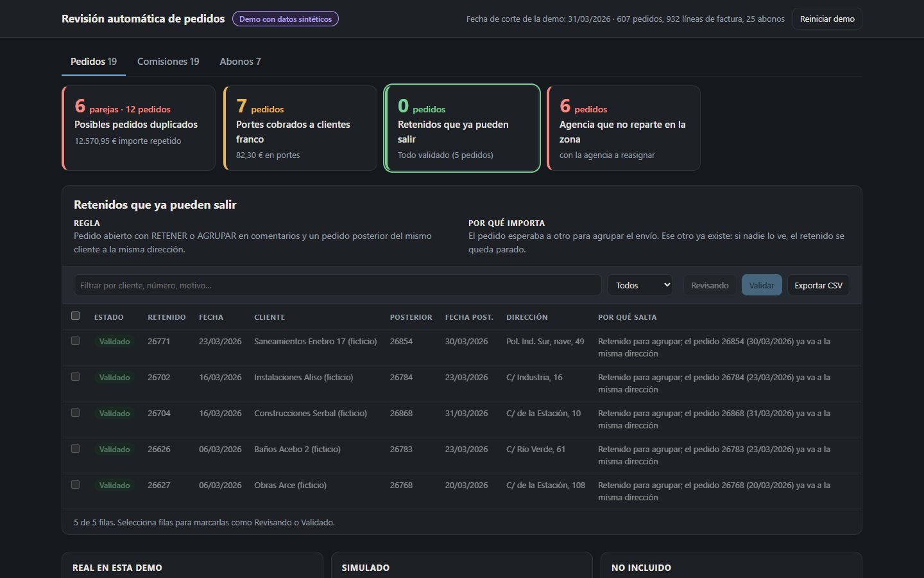924x578 pixels.
Task: Click address Pol. Ind. Sur, nave, 49
Action: (545, 342)
